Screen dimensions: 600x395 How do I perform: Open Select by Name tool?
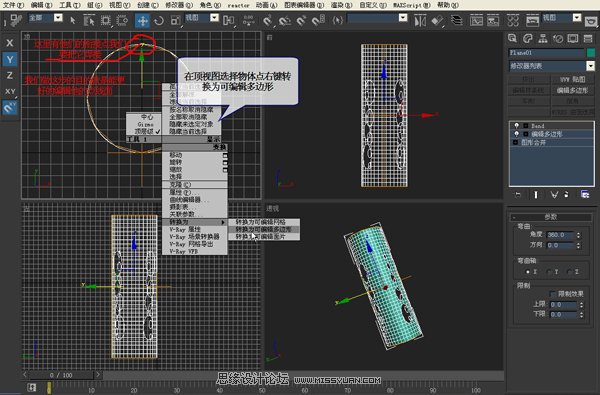tap(89, 20)
